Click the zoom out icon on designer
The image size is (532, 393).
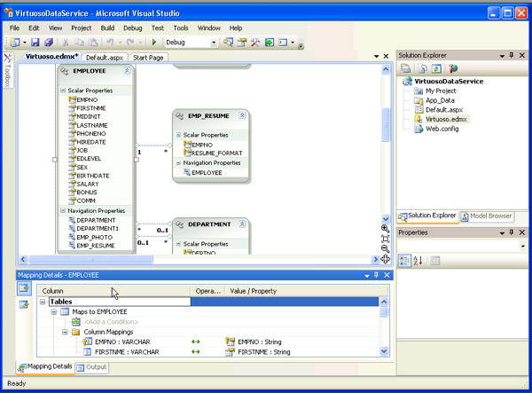pos(386,250)
